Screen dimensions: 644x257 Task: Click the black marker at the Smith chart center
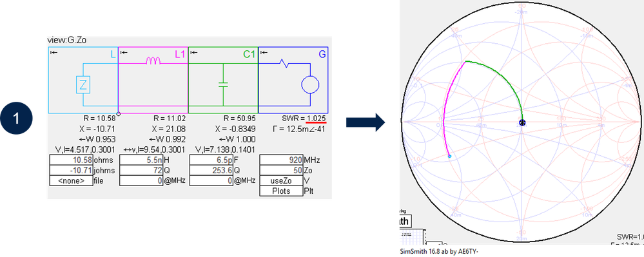click(x=522, y=122)
